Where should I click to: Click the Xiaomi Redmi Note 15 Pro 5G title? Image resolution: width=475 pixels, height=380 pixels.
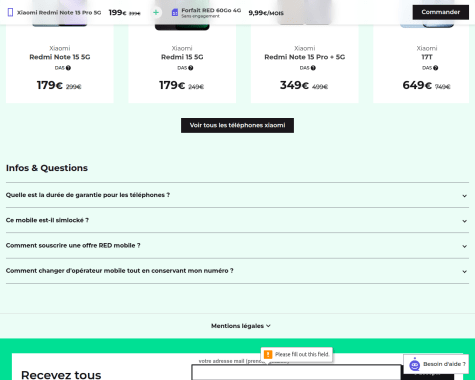point(59,13)
